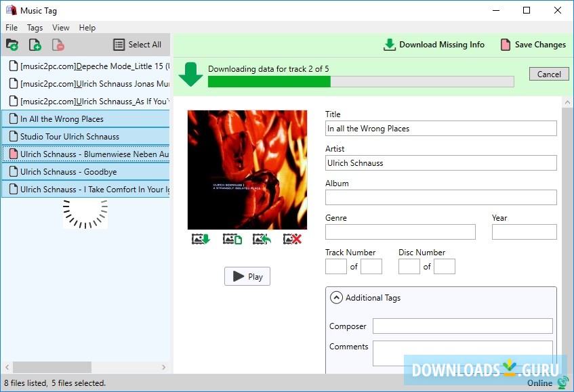The width and height of the screenshot is (574, 392).
Task: Click the remove file icon in toolbar
Action: click(x=58, y=45)
